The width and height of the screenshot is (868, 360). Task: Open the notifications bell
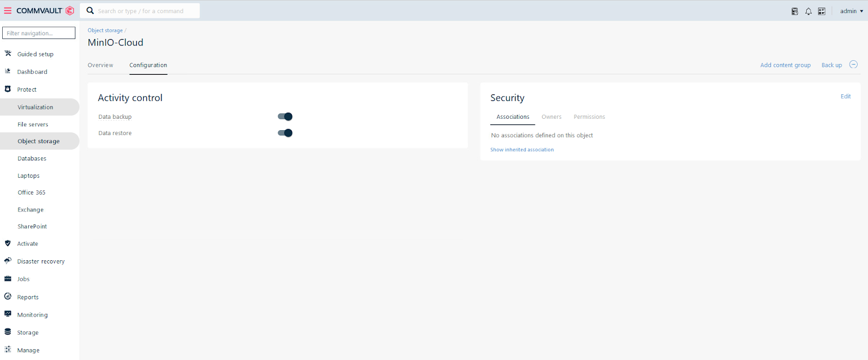808,11
